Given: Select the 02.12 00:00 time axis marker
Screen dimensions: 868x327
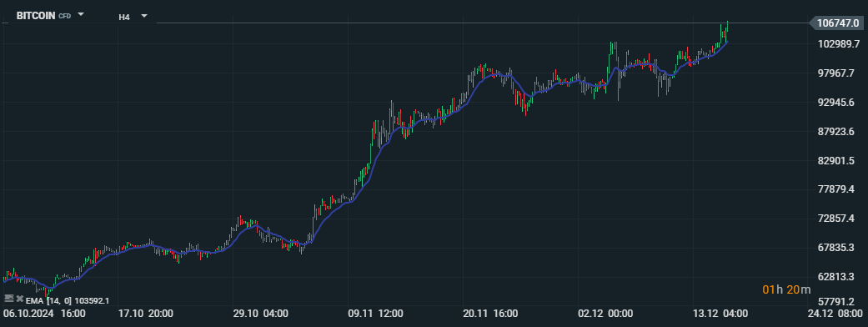Looking at the screenshot, I should [x=605, y=314].
